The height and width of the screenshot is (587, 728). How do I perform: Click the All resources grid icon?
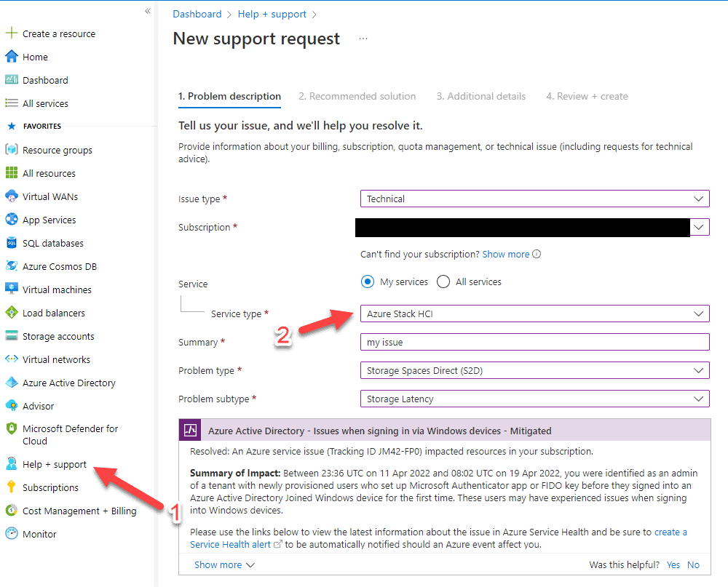pos(11,172)
